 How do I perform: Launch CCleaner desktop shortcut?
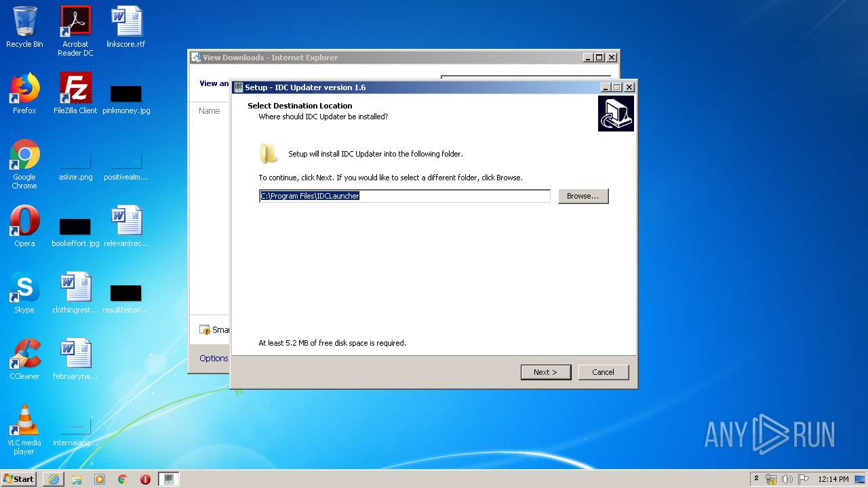(x=24, y=359)
